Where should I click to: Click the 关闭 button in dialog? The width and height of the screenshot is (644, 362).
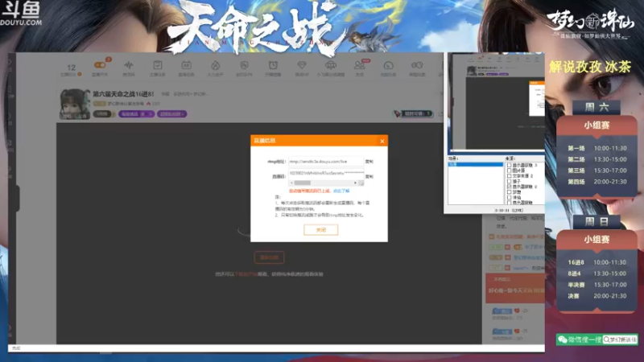point(320,230)
